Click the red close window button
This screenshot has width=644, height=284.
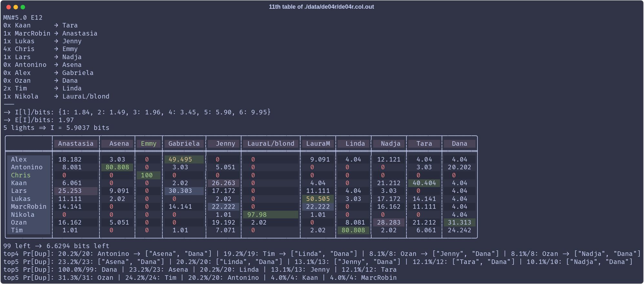click(x=8, y=7)
